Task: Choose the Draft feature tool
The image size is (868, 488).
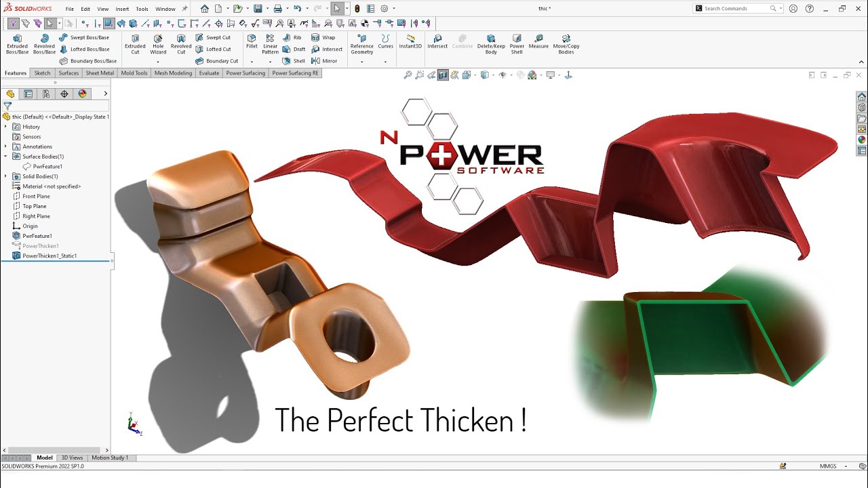Action: coord(294,49)
